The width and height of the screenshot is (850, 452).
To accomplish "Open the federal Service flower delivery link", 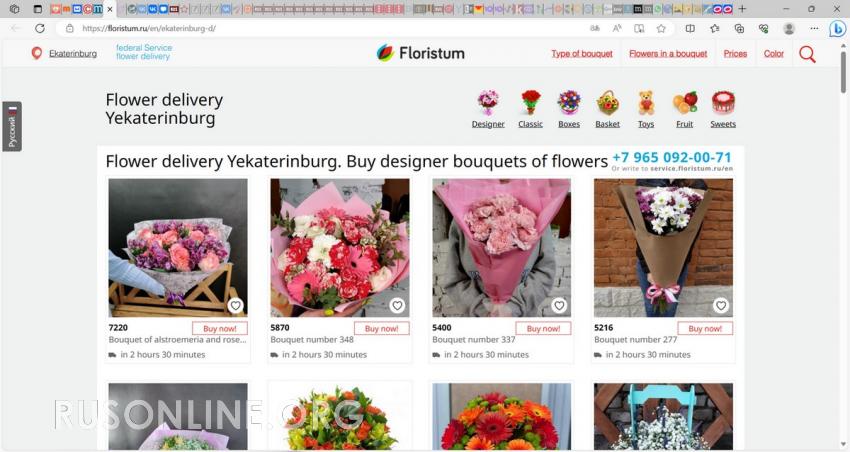I will click(x=144, y=52).
